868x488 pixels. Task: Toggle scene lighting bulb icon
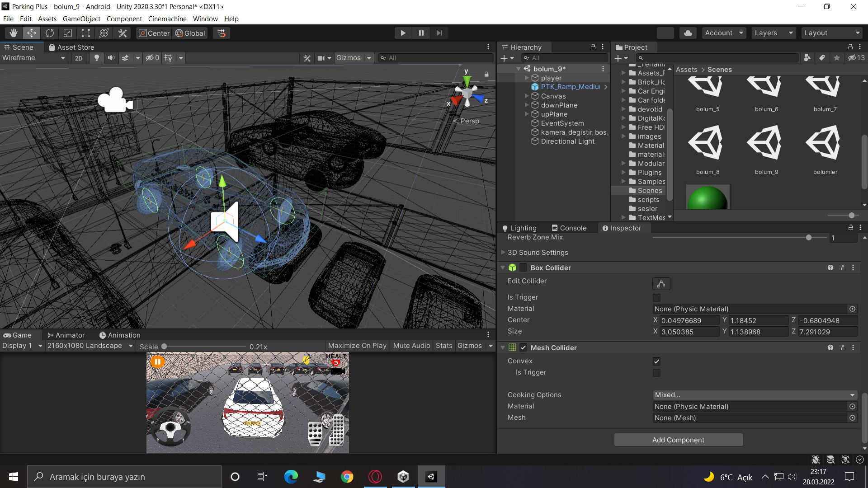[96, 58]
